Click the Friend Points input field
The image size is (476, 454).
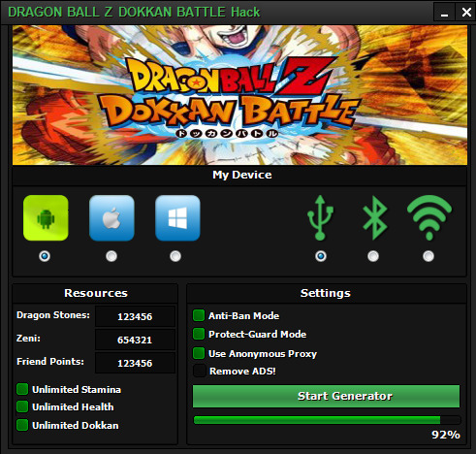click(135, 363)
